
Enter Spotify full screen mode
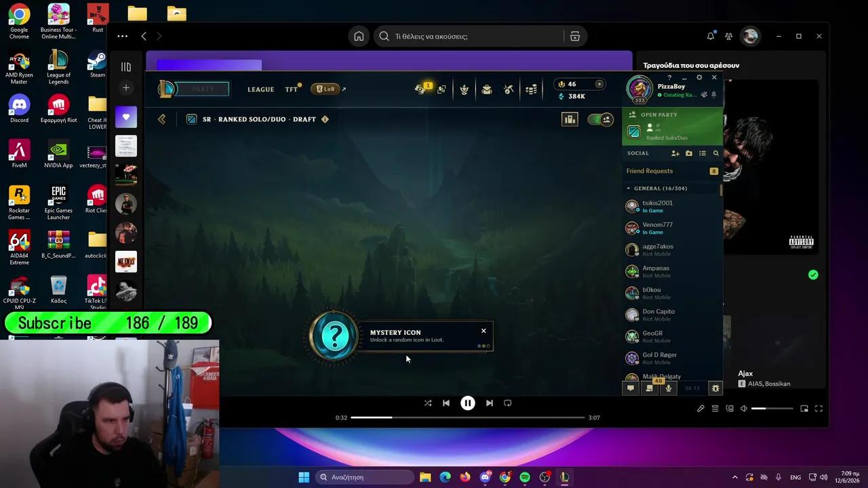818,409
